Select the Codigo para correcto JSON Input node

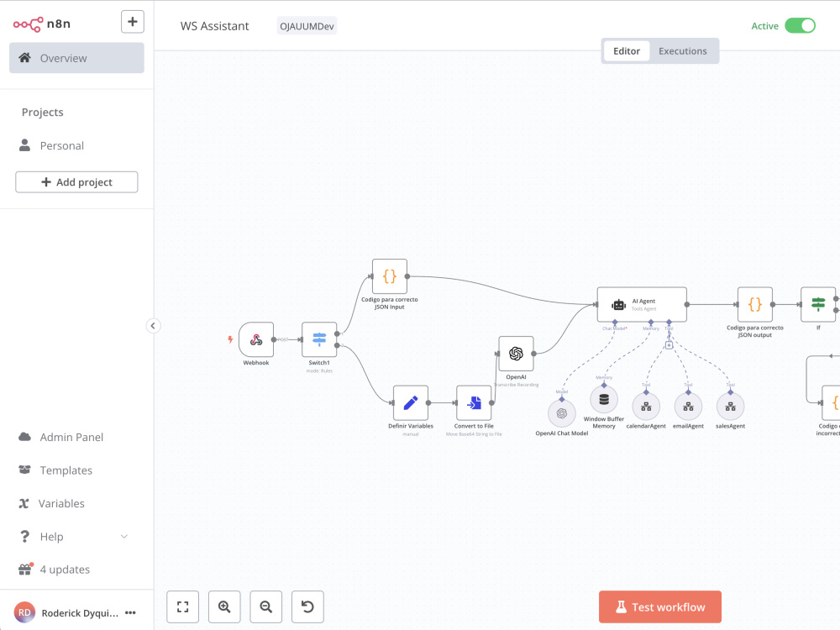(x=390, y=276)
